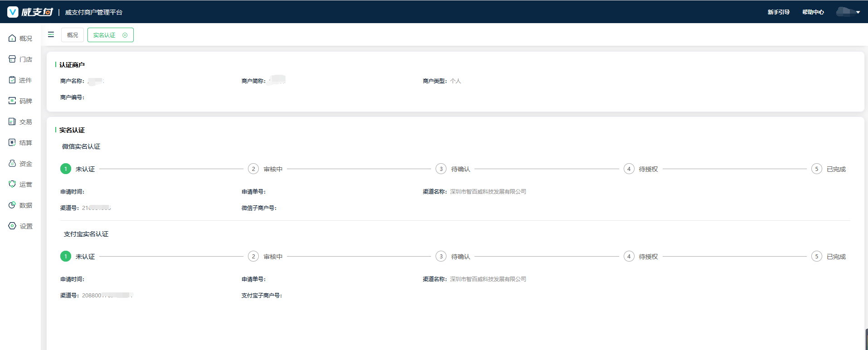
Task: Select the 资金 funds bag icon
Action: [12, 164]
